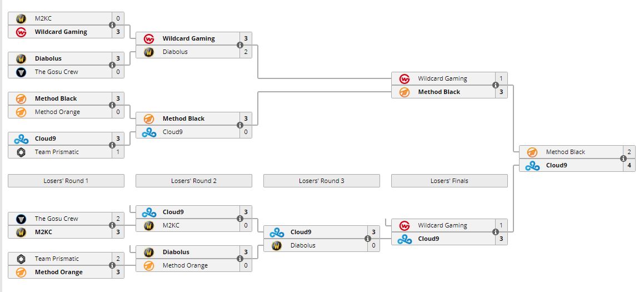Click the Losers' Round 2 header
This screenshot has width=644, height=292.
pyautogui.click(x=194, y=181)
